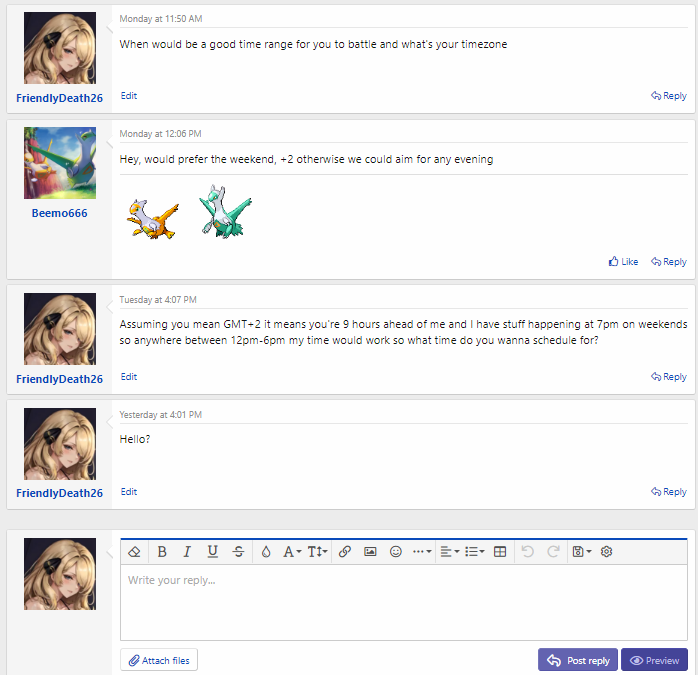Viewport: 698px width, 675px height.
Task: Expand the more insert options menu
Action: [422, 551]
